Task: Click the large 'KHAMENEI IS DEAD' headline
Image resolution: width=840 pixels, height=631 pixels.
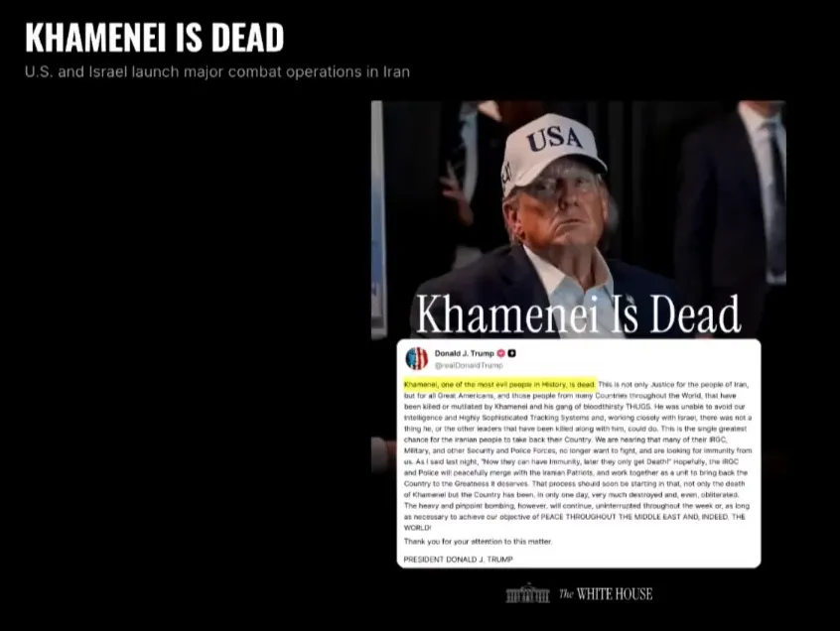Action: click(154, 38)
